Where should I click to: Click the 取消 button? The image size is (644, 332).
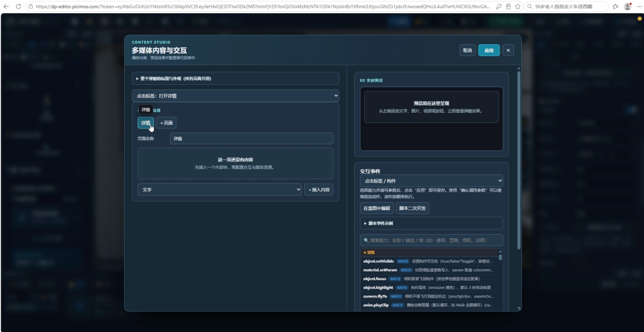pos(467,50)
